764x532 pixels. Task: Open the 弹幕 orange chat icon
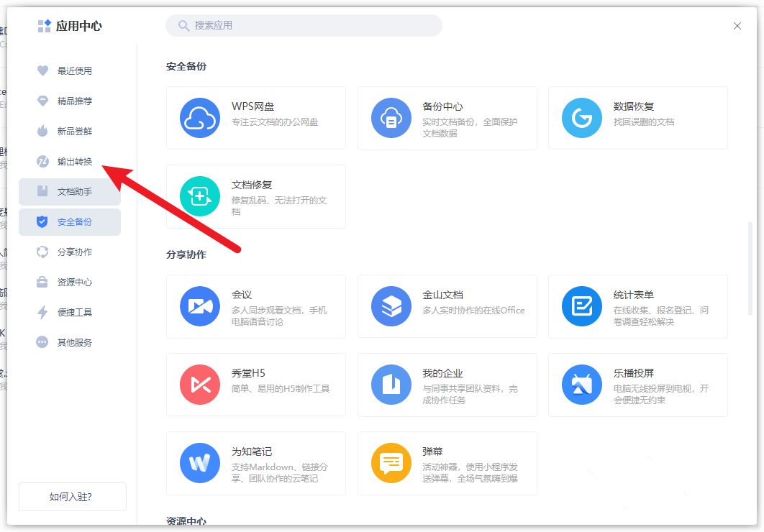point(391,463)
